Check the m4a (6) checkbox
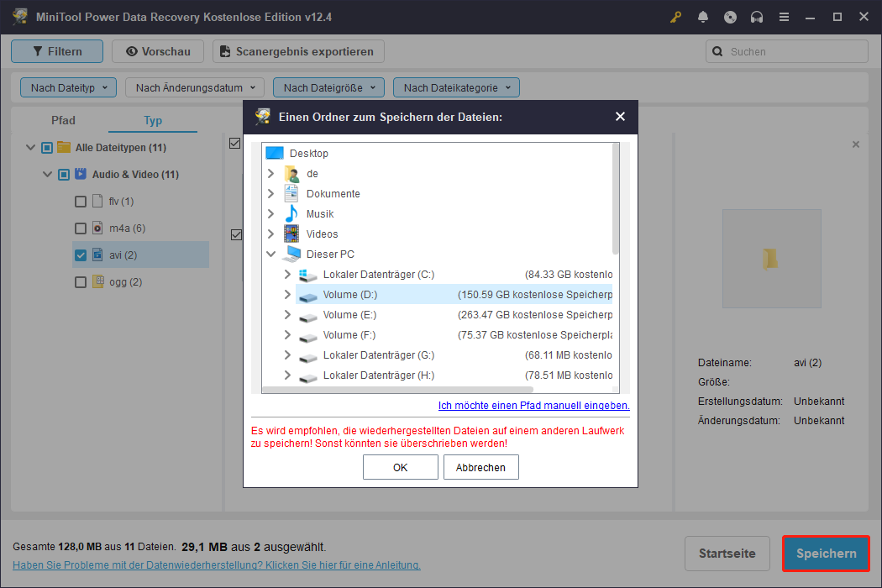The height and width of the screenshot is (588, 882). pyautogui.click(x=81, y=228)
